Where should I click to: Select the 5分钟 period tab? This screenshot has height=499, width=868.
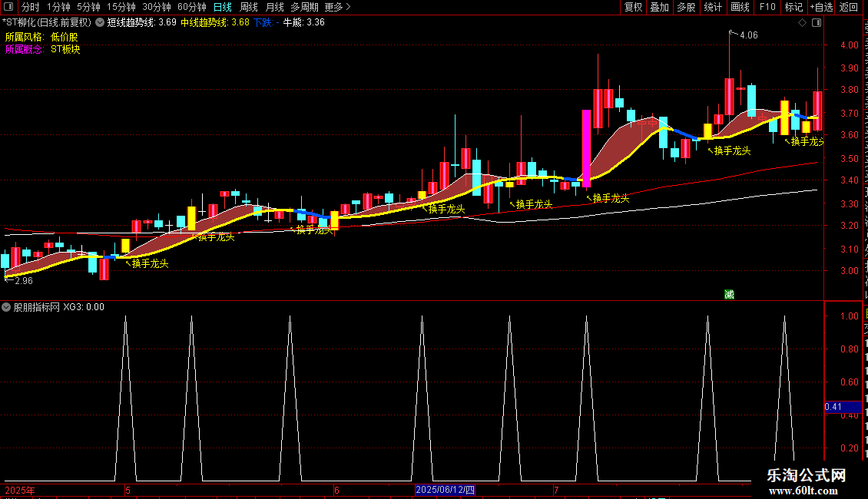(88, 7)
